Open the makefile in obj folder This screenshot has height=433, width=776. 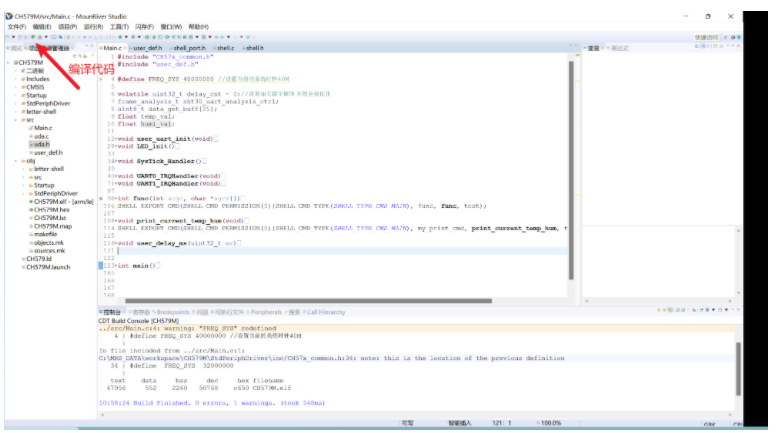coord(45,234)
